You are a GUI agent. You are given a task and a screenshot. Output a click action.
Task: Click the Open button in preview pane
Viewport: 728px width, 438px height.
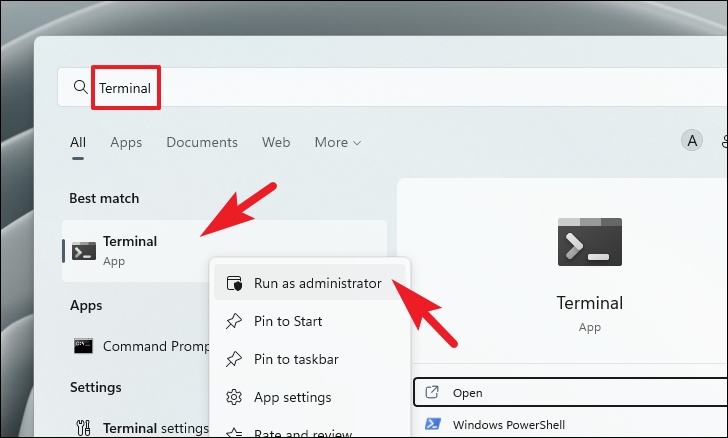[x=571, y=392]
